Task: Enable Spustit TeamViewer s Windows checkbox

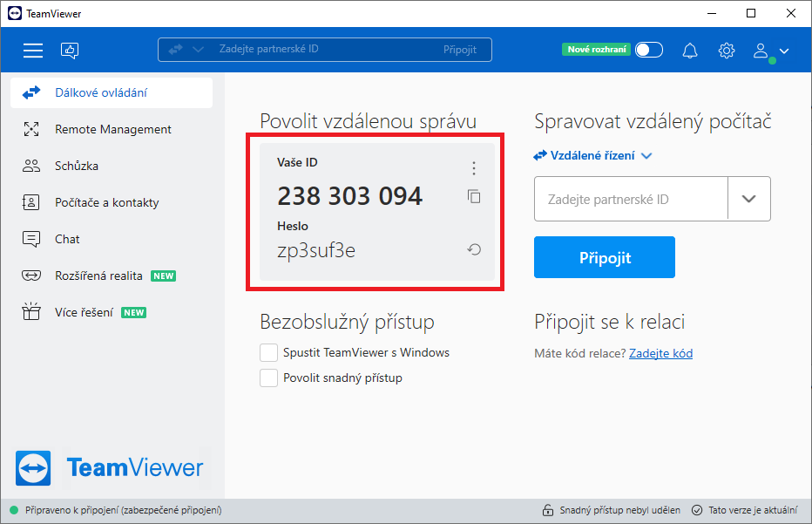Action: [268, 353]
